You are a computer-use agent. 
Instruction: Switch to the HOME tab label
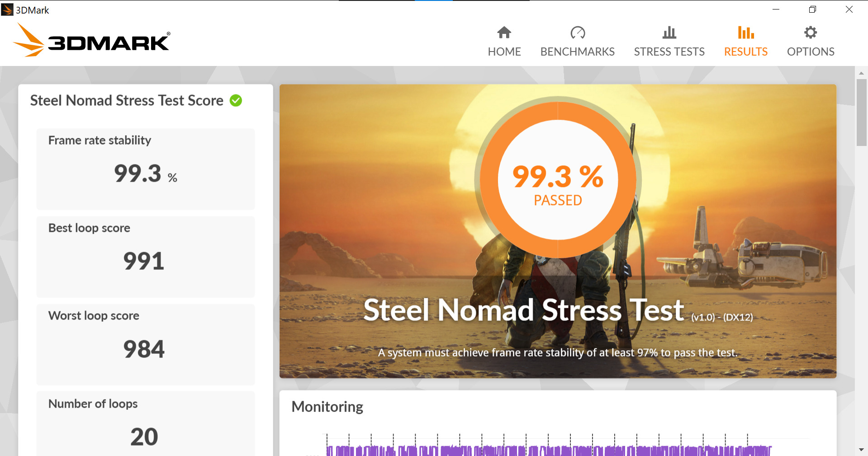click(504, 52)
